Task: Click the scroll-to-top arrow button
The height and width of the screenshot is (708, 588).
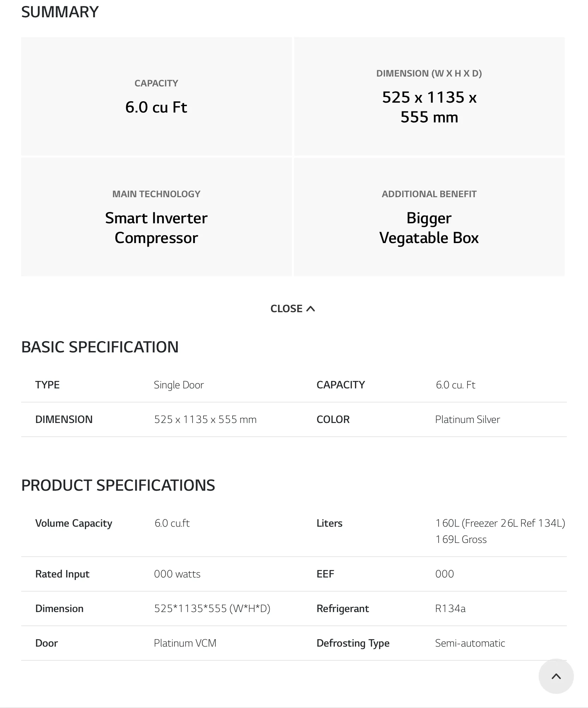Action: click(x=556, y=676)
